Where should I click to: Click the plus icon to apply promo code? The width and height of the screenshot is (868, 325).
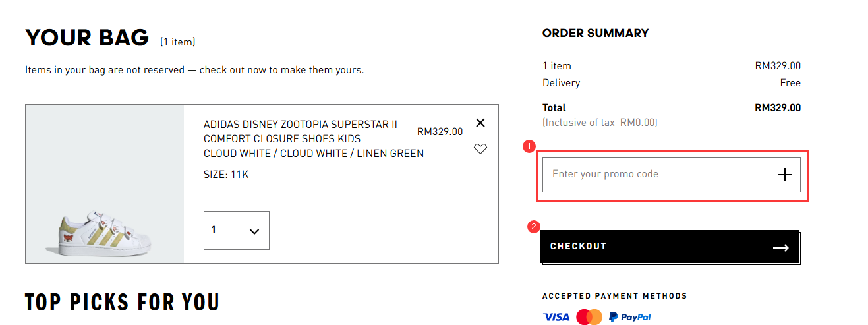pyautogui.click(x=784, y=175)
